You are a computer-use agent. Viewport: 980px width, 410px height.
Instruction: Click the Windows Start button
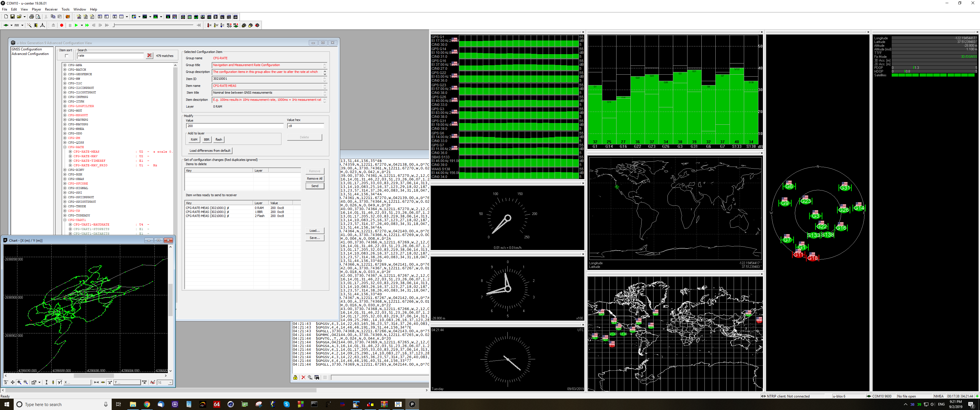(x=7, y=404)
